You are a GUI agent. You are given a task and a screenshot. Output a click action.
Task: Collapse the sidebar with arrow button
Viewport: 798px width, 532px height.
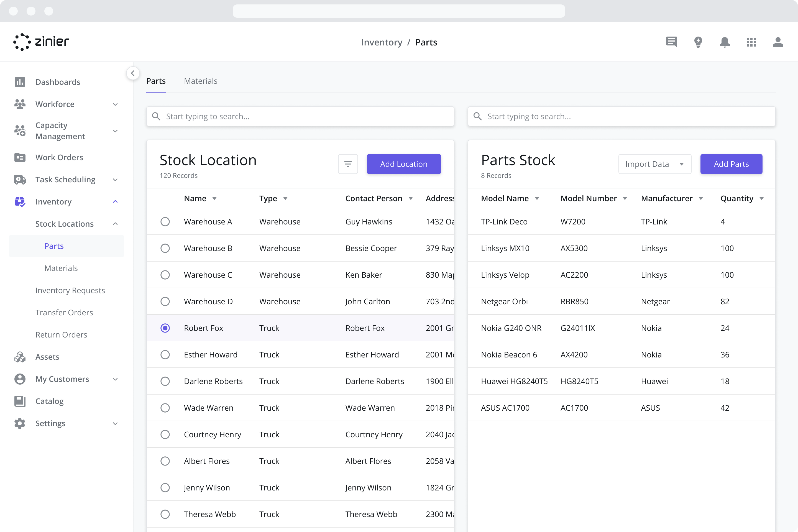coord(133,73)
